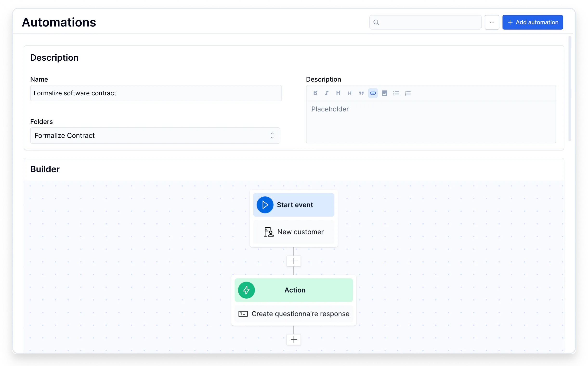
Task: Click the automations search field
Action: pos(425,22)
